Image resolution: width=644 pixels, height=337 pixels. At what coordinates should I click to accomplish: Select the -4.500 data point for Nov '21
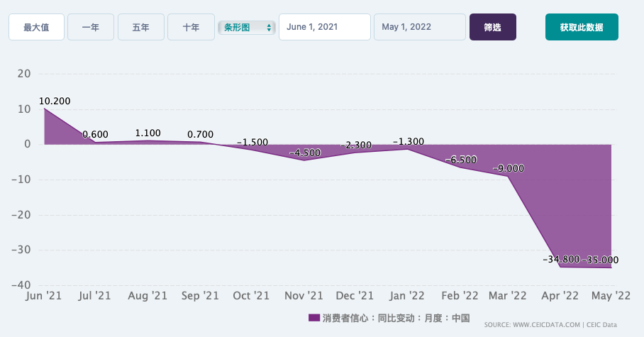point(304,160)
